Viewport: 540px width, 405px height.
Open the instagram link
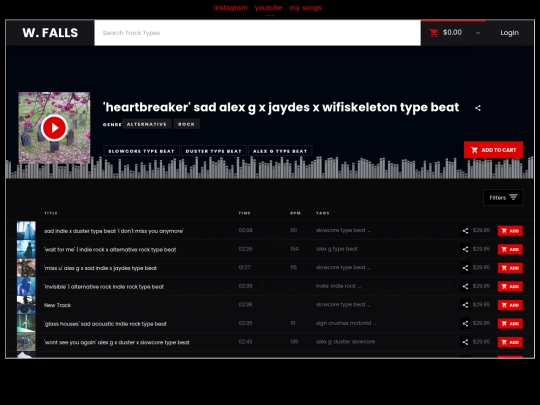pyautogui.click(x=230, y=8)
